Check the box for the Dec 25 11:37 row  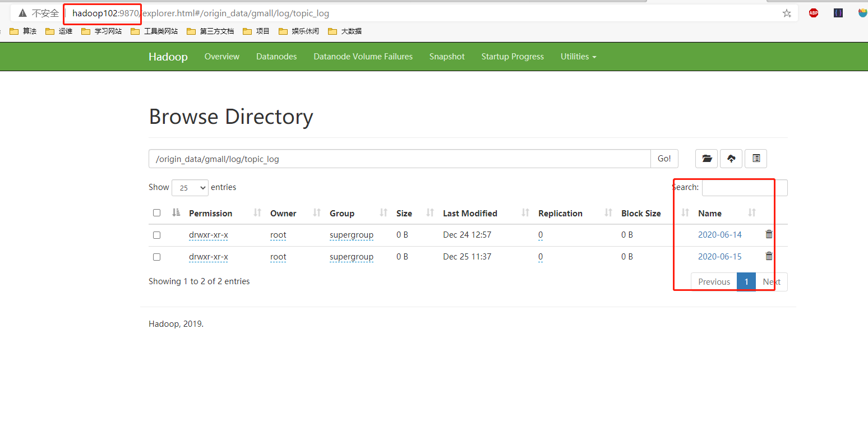tap(156, 257)
